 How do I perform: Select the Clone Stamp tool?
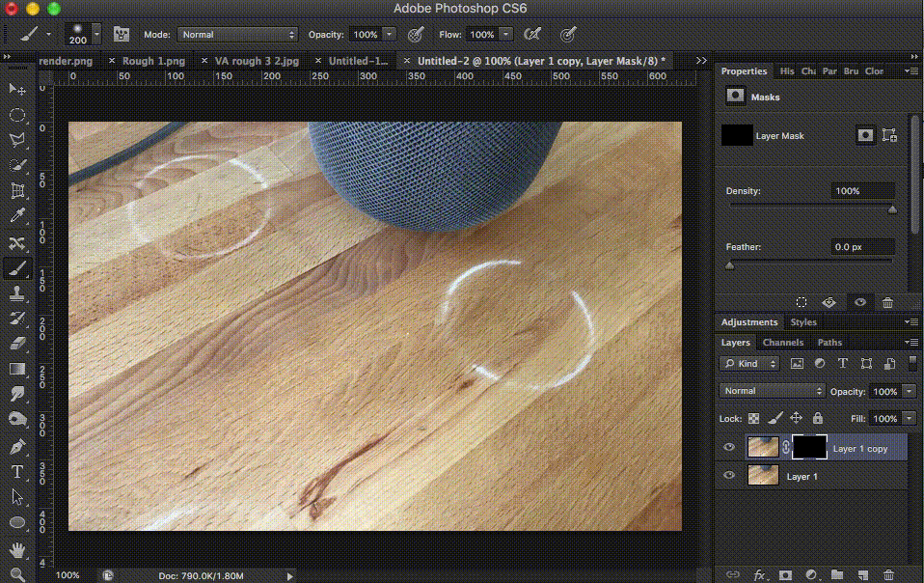pyautogui.click(x=17, y=293)
